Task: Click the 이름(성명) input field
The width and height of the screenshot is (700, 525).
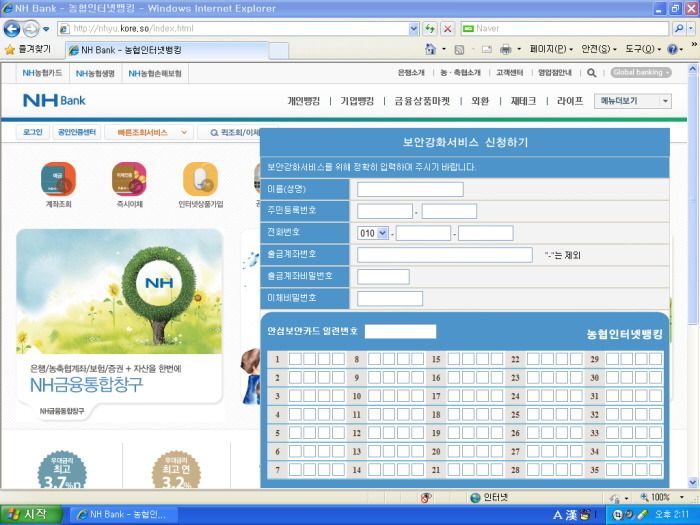Action: point(410,189)
